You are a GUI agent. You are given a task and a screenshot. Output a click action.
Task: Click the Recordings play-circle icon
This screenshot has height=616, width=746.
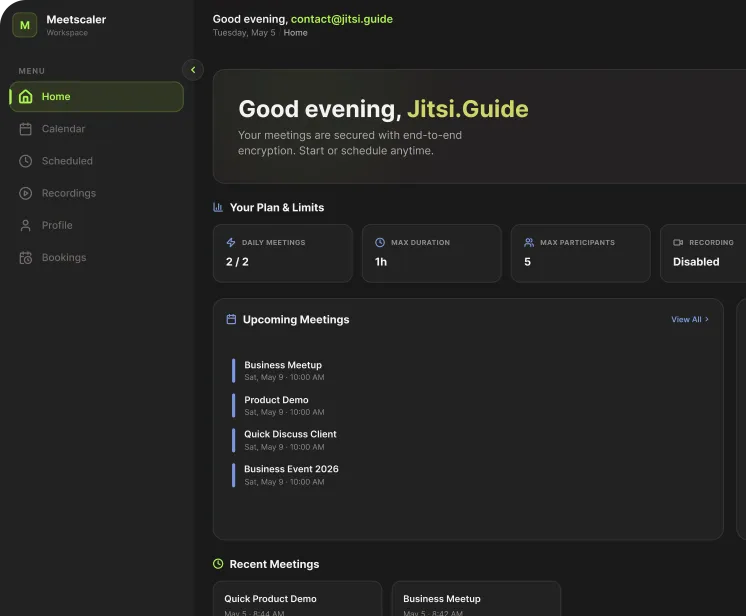26,193
